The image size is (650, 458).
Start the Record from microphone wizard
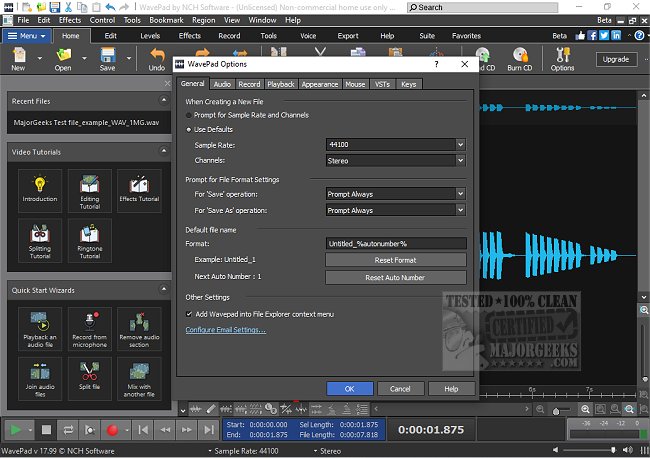(x=90, y=327)
